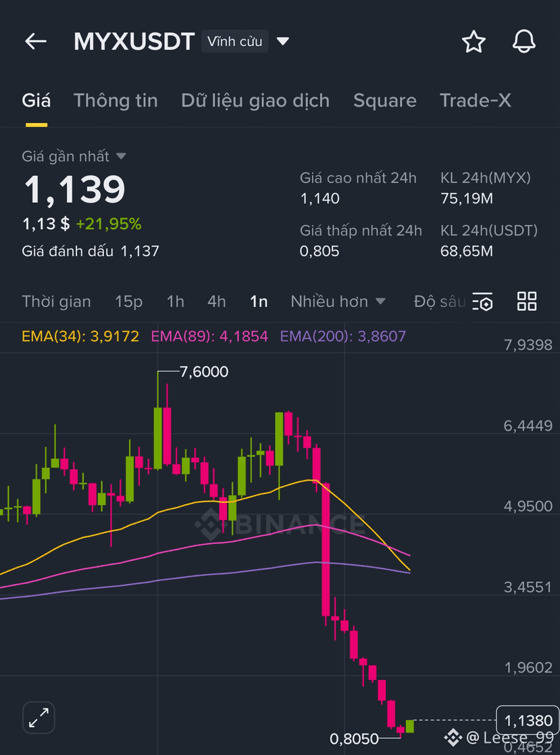
Task: Open chart indicator settings icon
Action: coord(482,301)
